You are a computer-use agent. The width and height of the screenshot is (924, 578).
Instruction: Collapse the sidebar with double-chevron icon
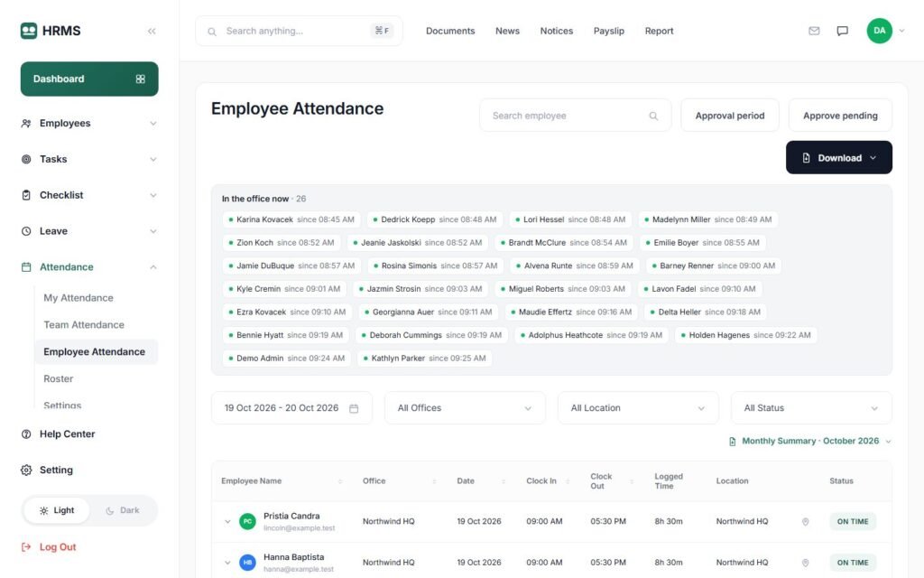pos(152,32)
